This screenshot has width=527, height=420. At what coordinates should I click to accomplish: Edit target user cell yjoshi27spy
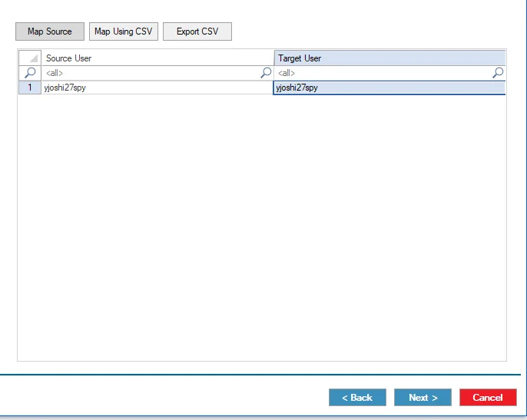coord(389,88)
